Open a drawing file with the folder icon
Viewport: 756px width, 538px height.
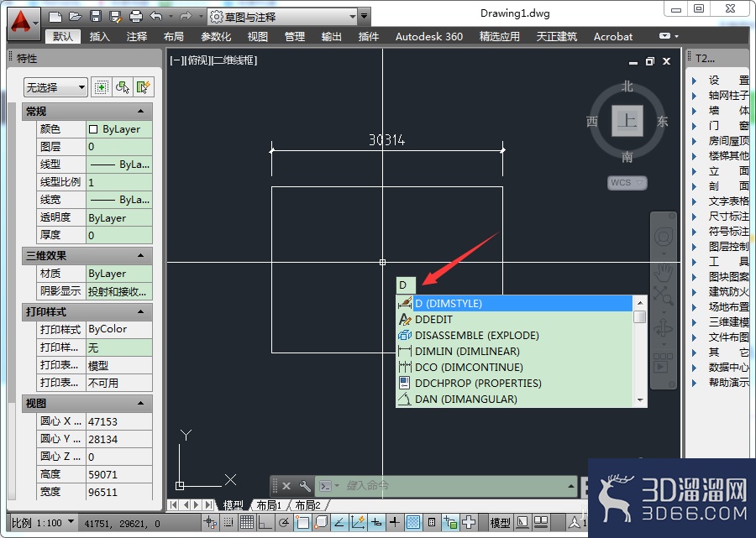(76, 17)
